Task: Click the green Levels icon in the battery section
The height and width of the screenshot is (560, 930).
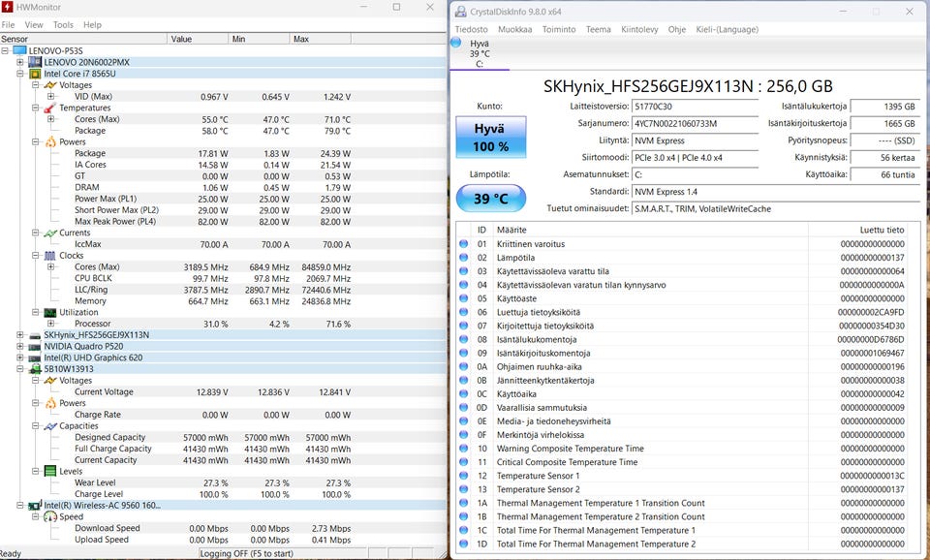Action: pos(49,472)
